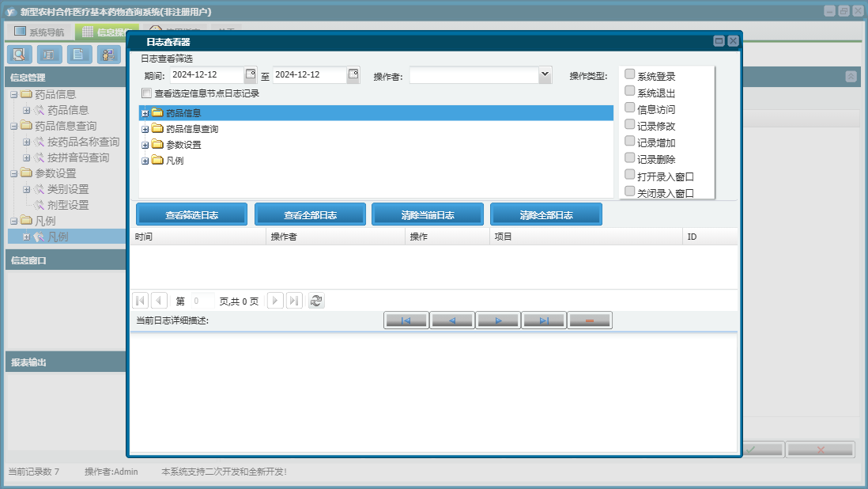Check 打开录入窗口 operation type
The width and height of the screenshot is (868, 489).
coord(629,174)
